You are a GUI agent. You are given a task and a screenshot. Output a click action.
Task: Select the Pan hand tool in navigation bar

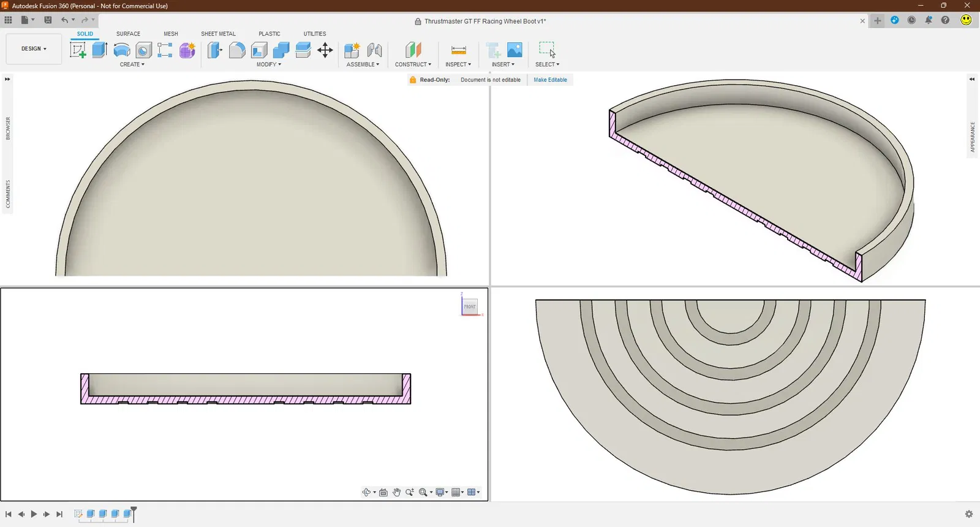point(396,492)
